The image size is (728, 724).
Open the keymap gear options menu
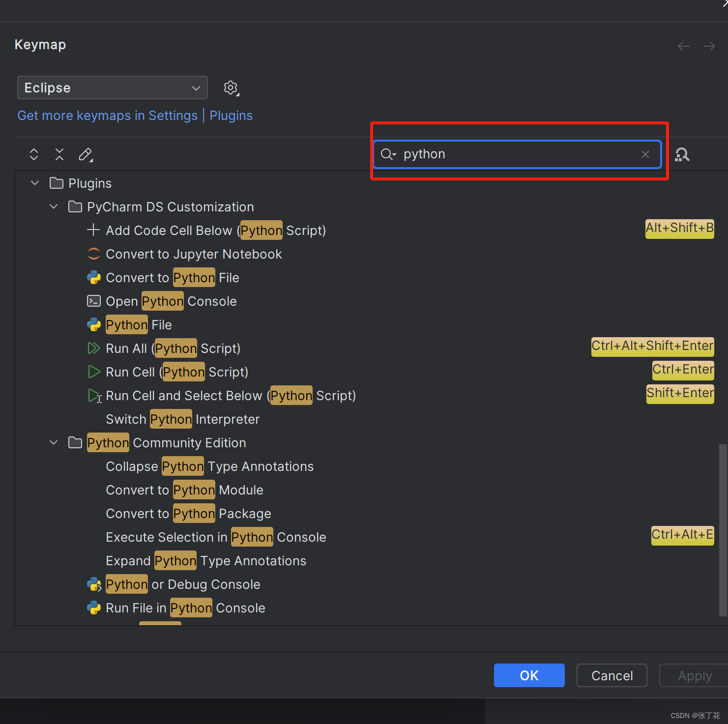231,88
